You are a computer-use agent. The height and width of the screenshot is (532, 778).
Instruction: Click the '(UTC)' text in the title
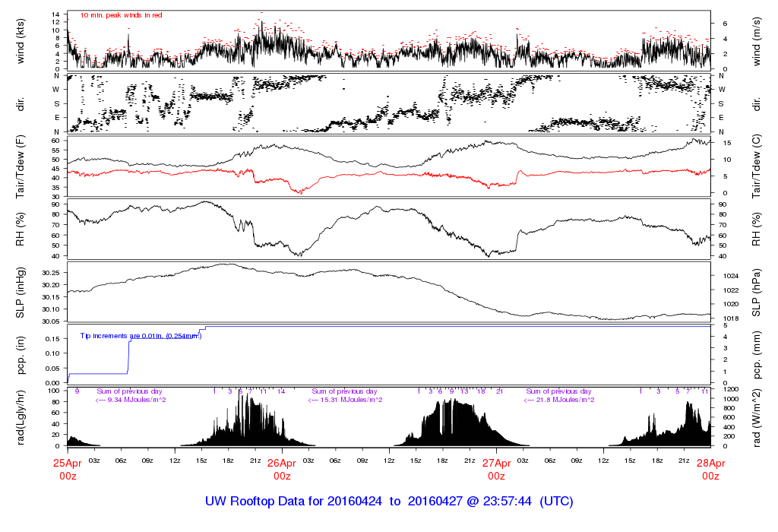click(x=556, y=502)
